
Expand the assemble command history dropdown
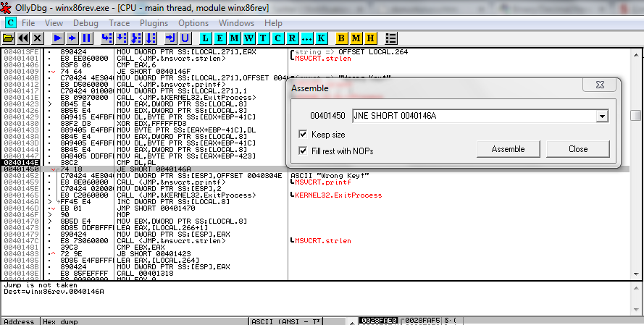click(602, 116)
